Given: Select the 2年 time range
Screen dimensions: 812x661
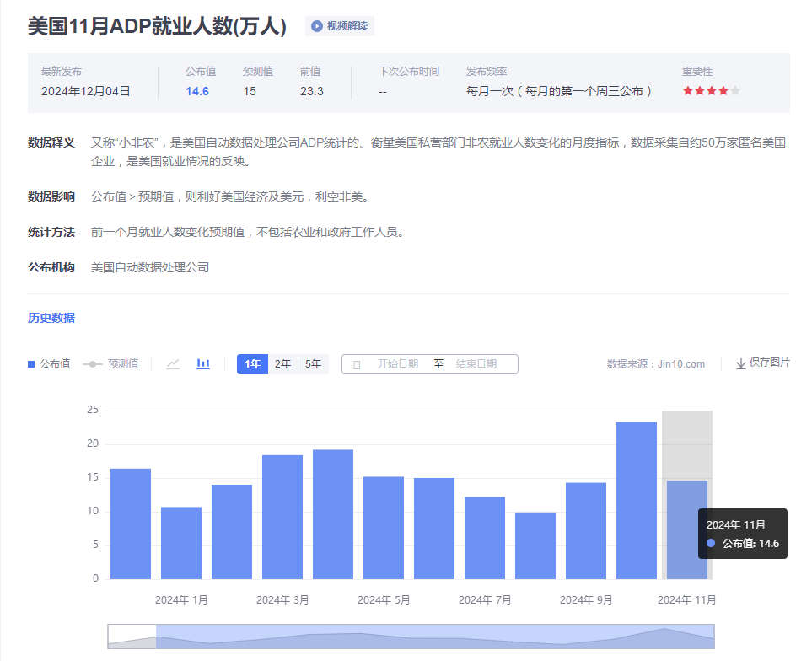Looking at the screenshot, I should pyautogui.click(x=283, y=364).
